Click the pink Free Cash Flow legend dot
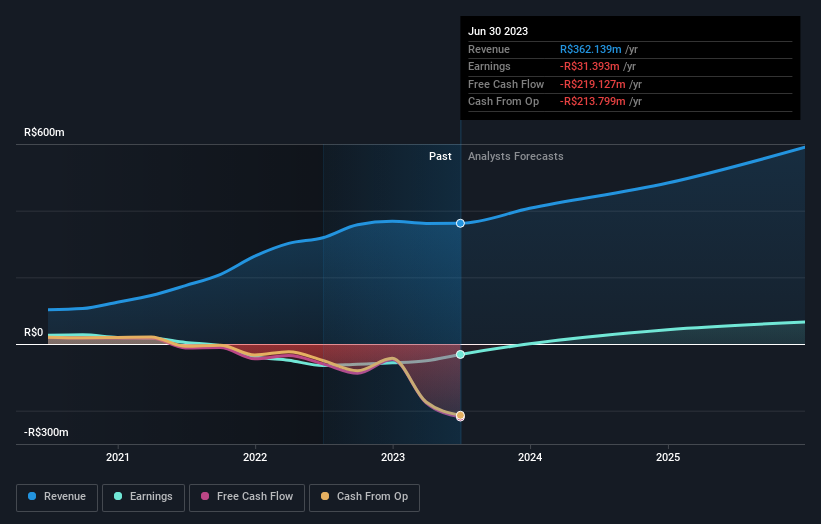 coord(205,496)
